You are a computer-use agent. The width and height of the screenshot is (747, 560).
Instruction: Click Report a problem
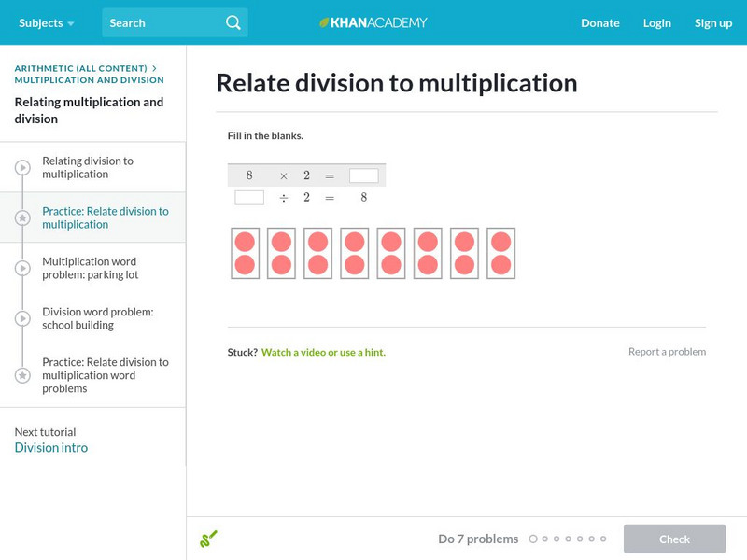(669, 352)
